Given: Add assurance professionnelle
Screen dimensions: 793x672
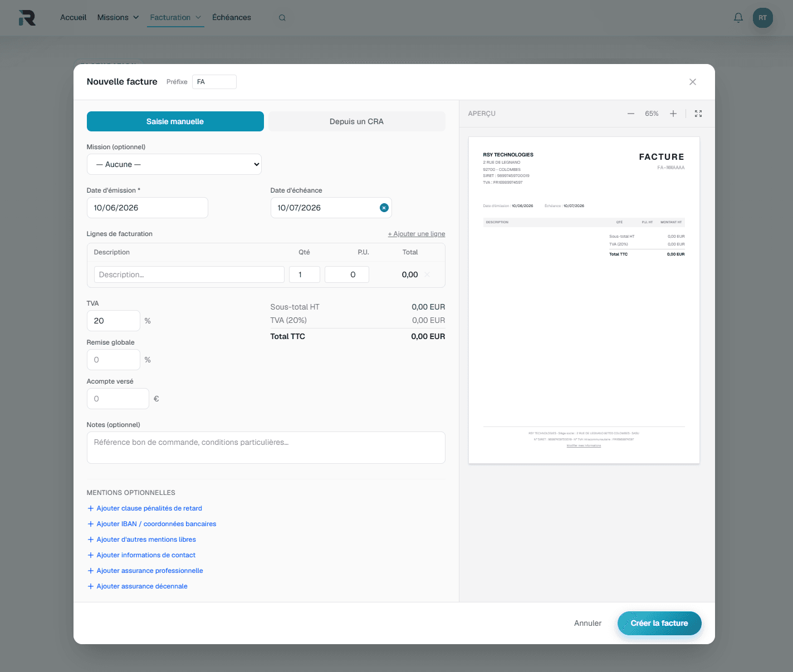Looking at the screenshot, I should click(x=145, y=571).
